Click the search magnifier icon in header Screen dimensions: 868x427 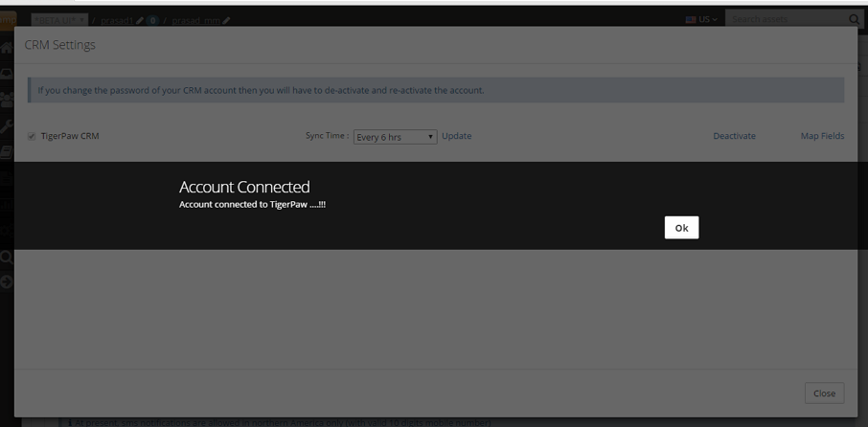click(855, 20)
